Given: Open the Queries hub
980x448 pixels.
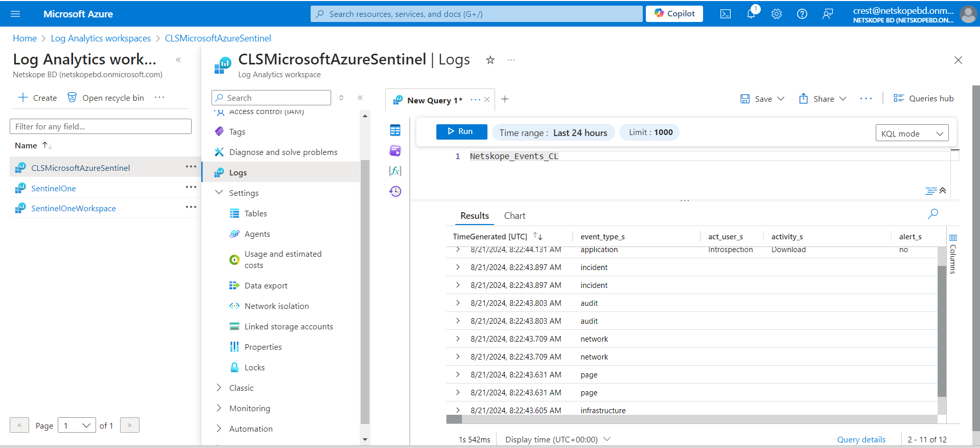Looking at the screenshot, I should tap(923, 99).
